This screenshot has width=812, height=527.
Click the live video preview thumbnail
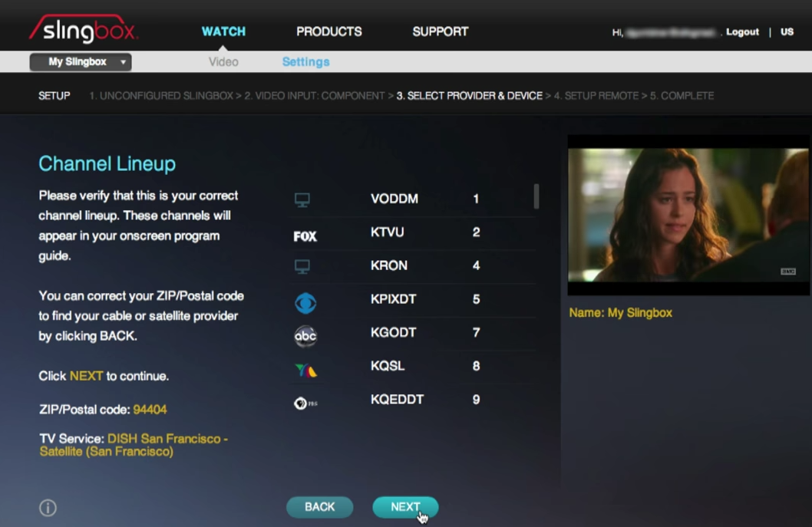[688, 216]
